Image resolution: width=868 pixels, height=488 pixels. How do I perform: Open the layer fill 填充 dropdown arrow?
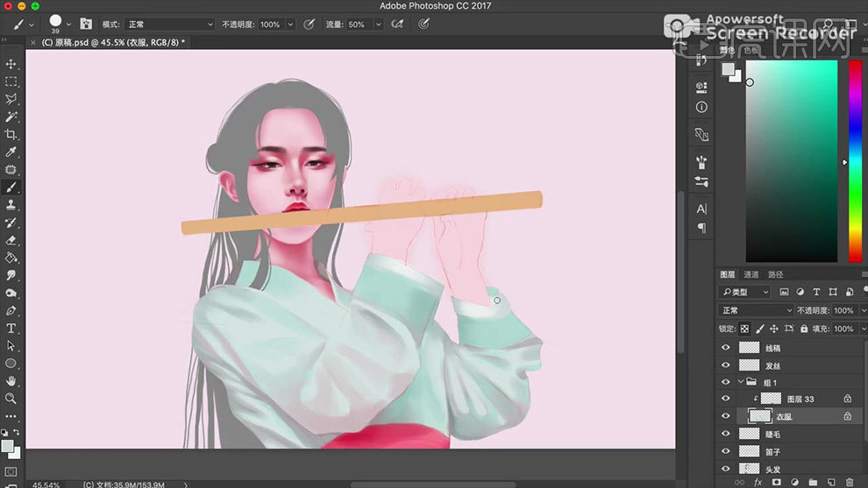pos(863,329)
